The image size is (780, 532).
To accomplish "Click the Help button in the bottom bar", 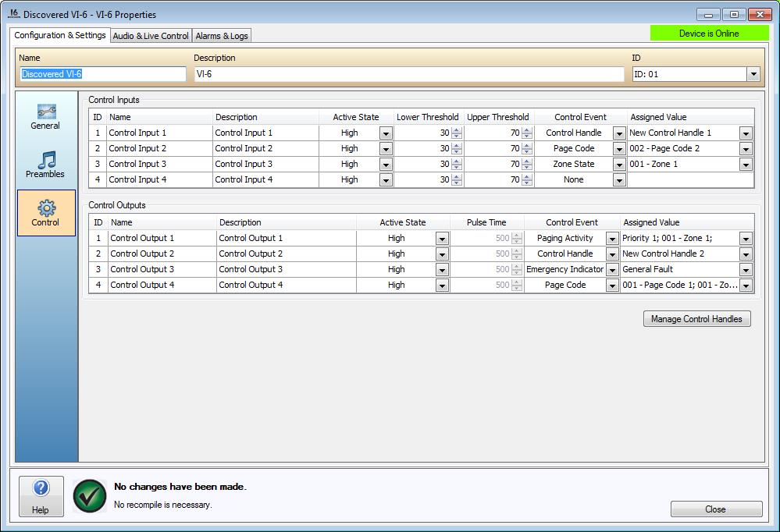I will coord(41,496).
